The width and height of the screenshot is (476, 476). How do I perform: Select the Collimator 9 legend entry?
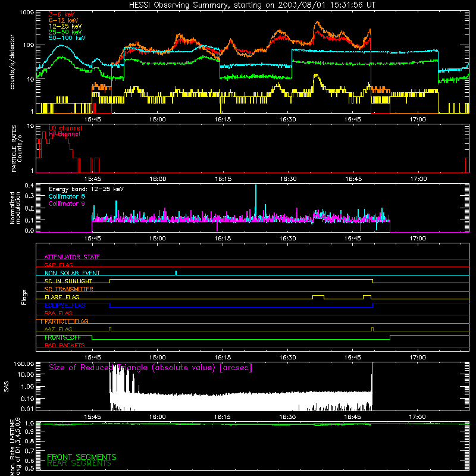pos(67,203)
